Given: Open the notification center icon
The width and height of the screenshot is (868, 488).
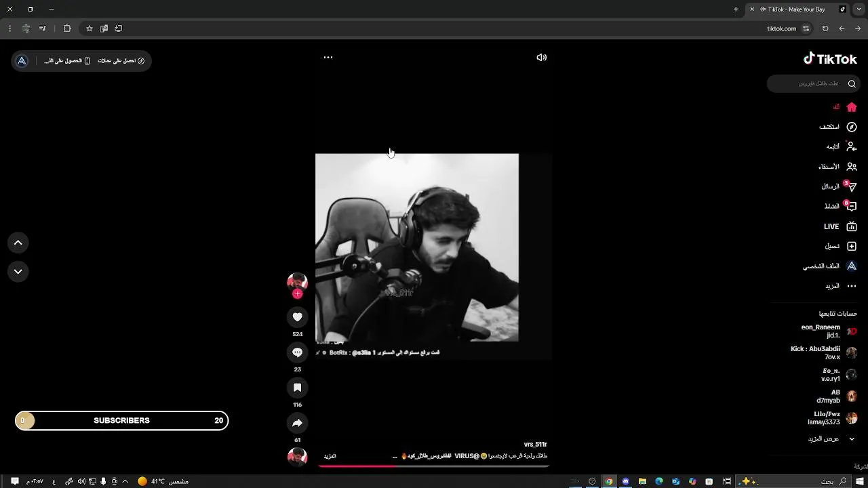Looking at the screenshot, I should pyautogui.click(x=14, y=481).
